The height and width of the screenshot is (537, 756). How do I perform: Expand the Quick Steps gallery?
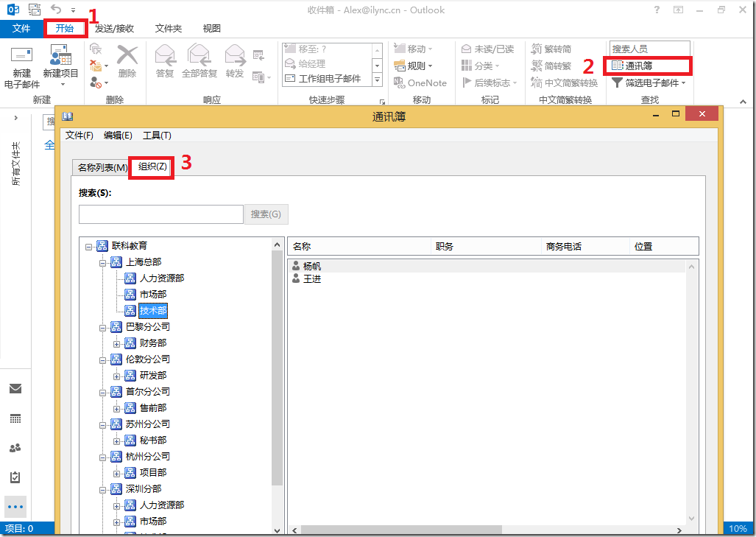378,80
